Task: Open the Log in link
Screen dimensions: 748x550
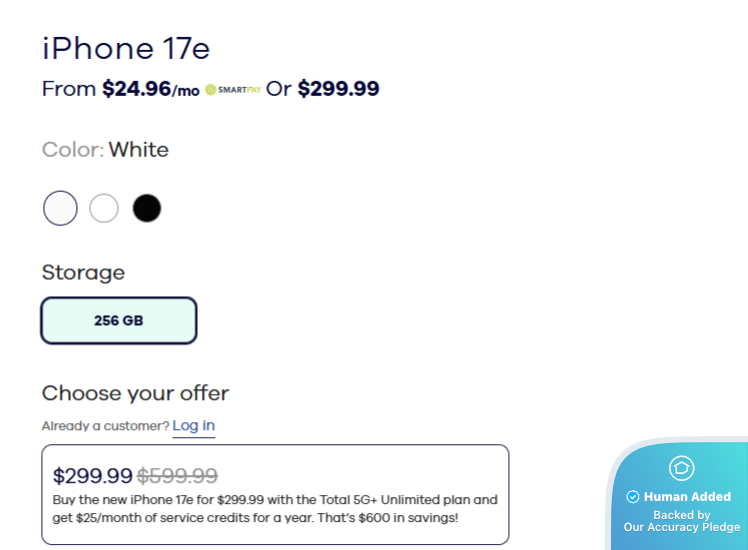Action: pyautogui.click(x=193, y=426)
